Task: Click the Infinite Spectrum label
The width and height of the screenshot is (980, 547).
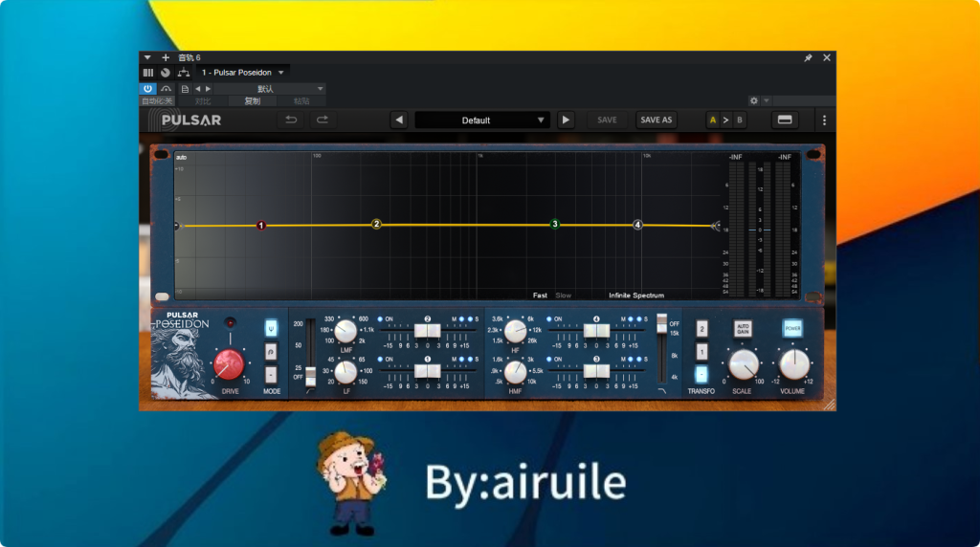Action: pos(636,295)
